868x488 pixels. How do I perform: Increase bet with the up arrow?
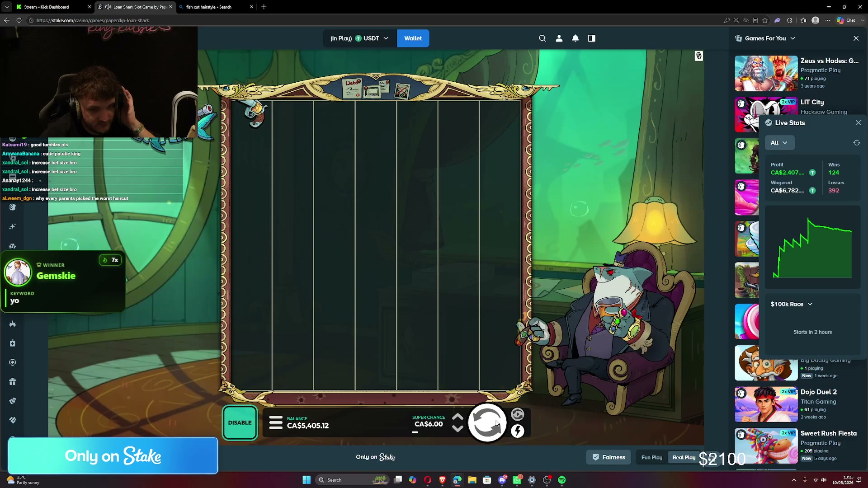pyautogui.click(x=458, y=417)
